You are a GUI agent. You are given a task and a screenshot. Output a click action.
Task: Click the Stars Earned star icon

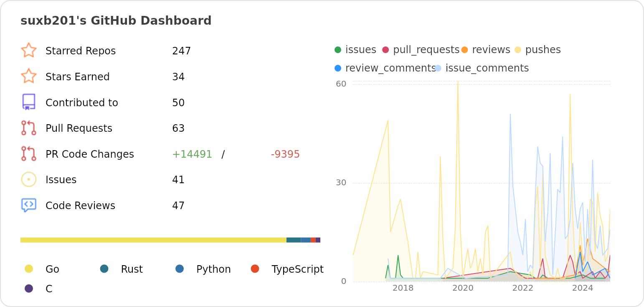coord(29,76)
